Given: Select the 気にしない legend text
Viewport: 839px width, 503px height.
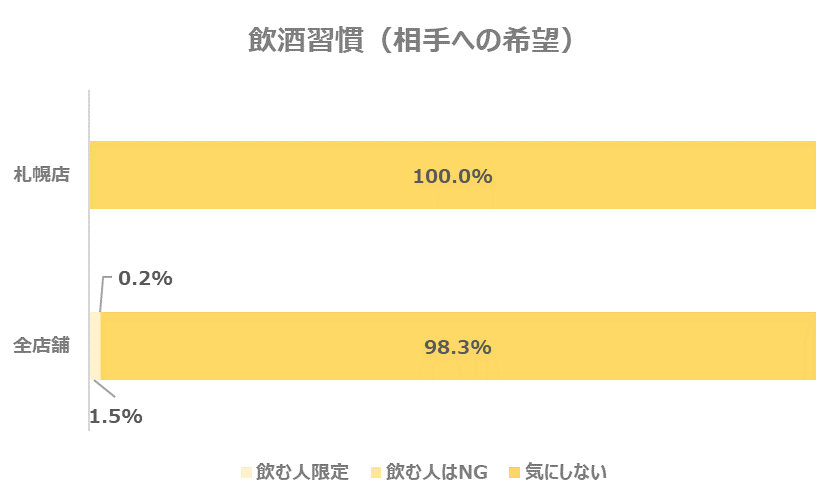Looking at the screenshot, I should point(566,472).
